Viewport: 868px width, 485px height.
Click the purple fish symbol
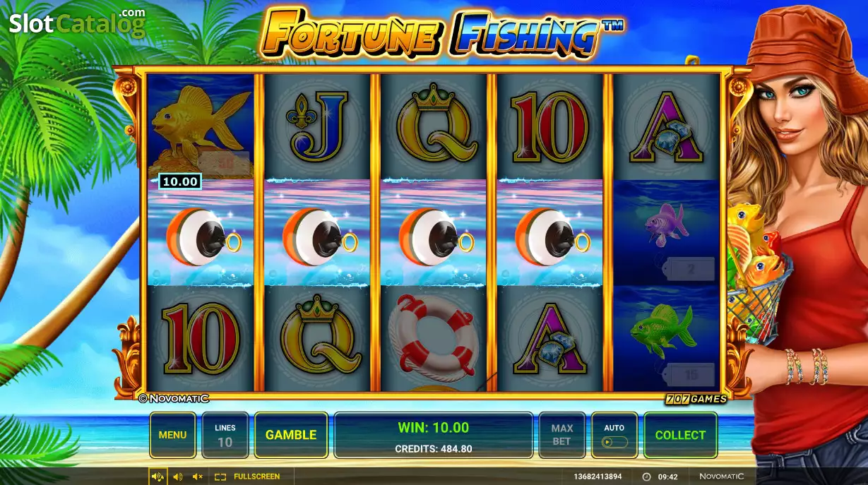pyautogui.click(x=665, y=222)
